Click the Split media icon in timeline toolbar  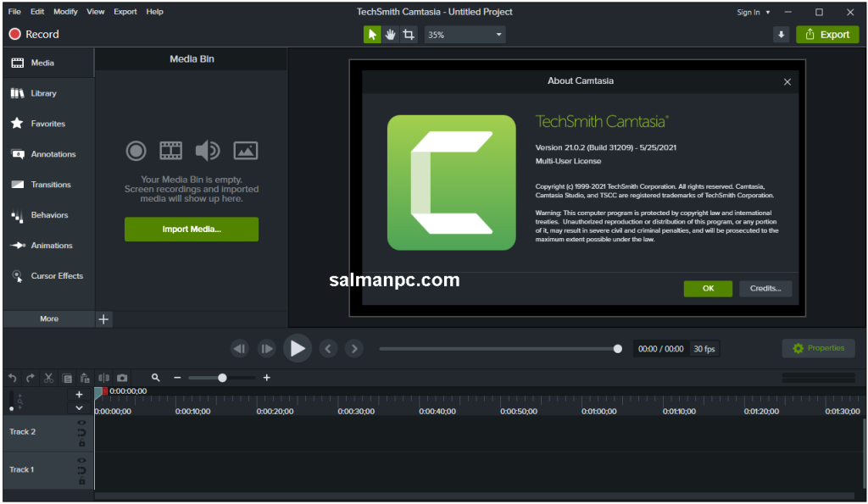point(103,377)
